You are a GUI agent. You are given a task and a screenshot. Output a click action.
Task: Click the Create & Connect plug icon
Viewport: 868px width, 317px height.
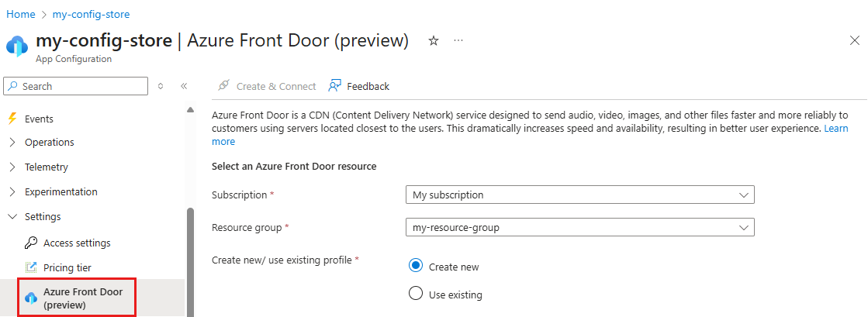pyautogui.click(x=223, y=86)
